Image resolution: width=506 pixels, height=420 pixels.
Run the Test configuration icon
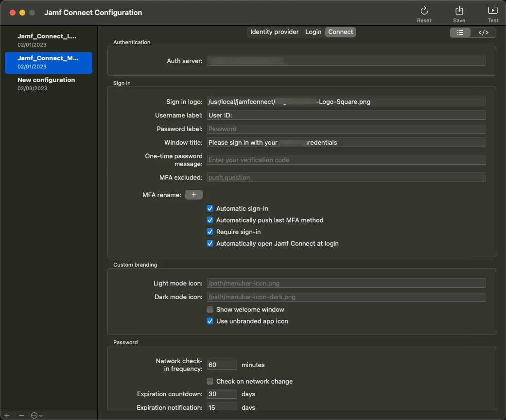coord(492,11)
